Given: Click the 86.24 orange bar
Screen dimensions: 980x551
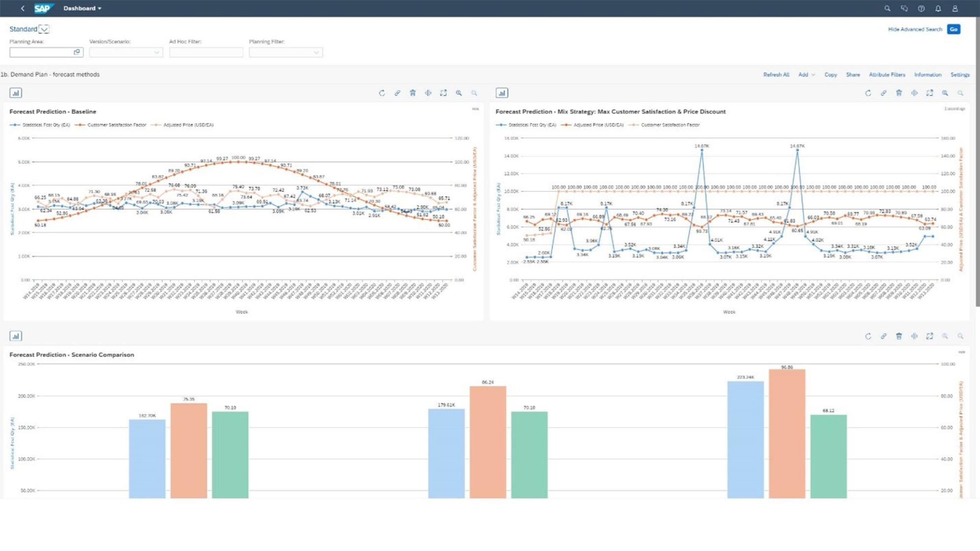Looking at the screenshot, I should (x=488, y=442).
